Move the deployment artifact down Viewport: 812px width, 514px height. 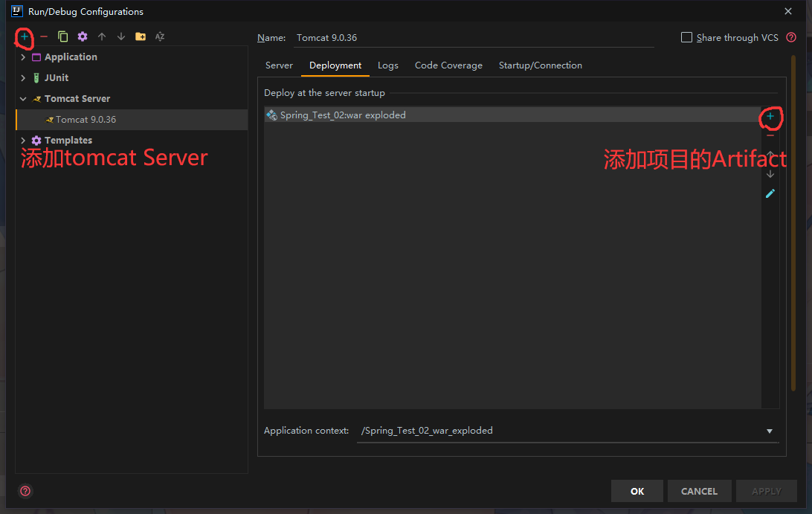pos(770,175)
